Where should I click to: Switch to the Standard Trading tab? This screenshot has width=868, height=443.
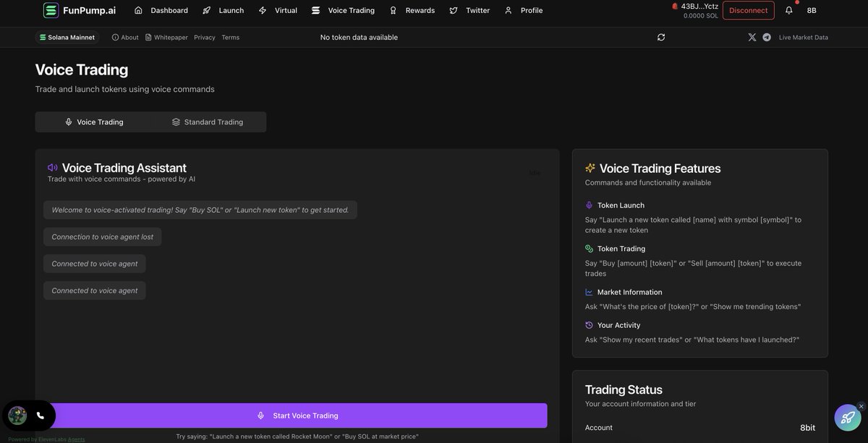208,122
